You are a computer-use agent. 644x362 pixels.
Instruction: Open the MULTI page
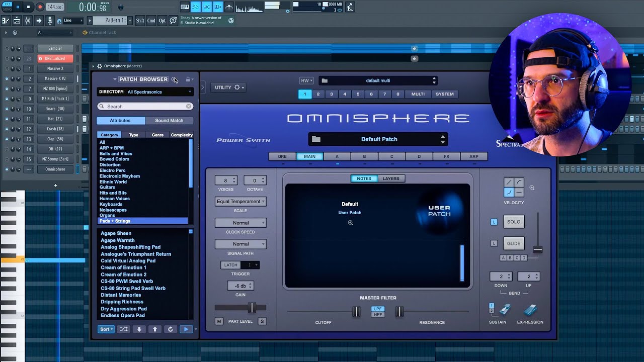418,94
